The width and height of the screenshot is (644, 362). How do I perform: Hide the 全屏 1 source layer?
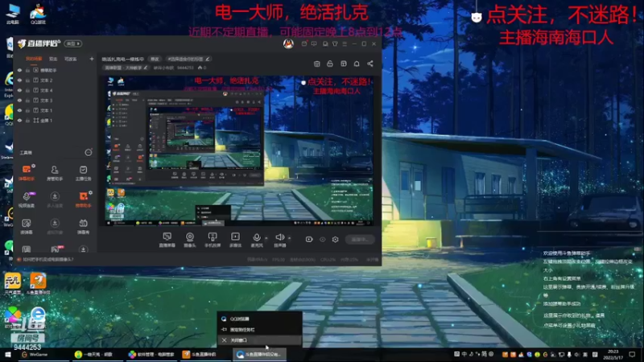[x=19, y=121]
